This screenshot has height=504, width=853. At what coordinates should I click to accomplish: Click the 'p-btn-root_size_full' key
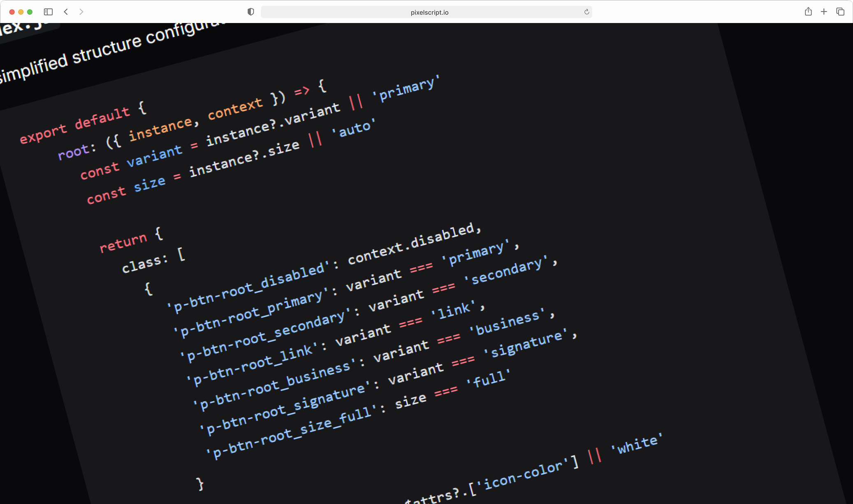292,432
